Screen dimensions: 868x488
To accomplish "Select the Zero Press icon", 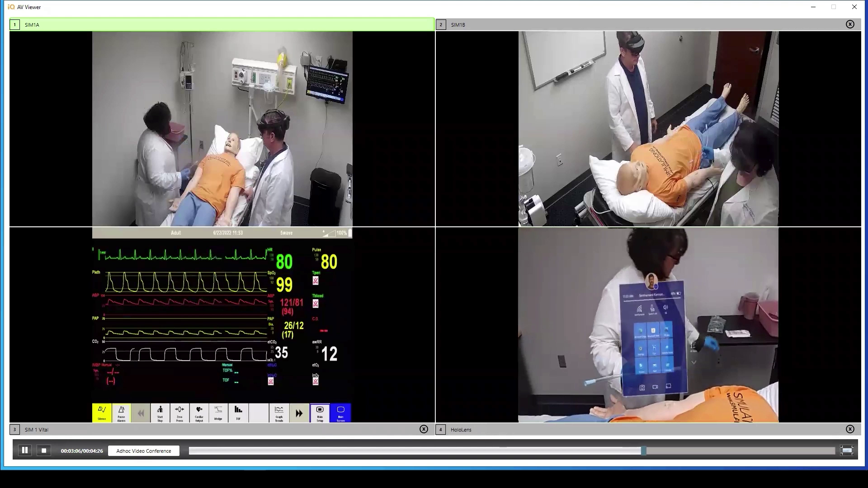I will point(179,413).
